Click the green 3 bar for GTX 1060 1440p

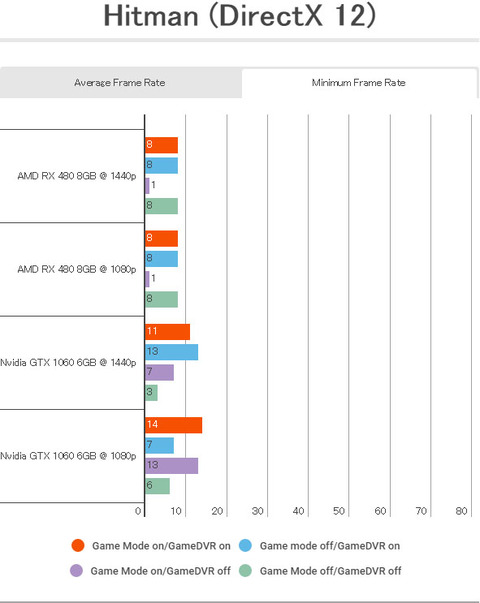coord(151,393)
